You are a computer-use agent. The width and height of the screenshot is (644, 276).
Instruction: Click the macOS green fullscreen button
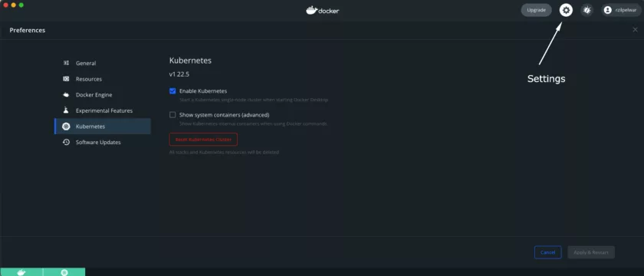click(x=21, y=5)
